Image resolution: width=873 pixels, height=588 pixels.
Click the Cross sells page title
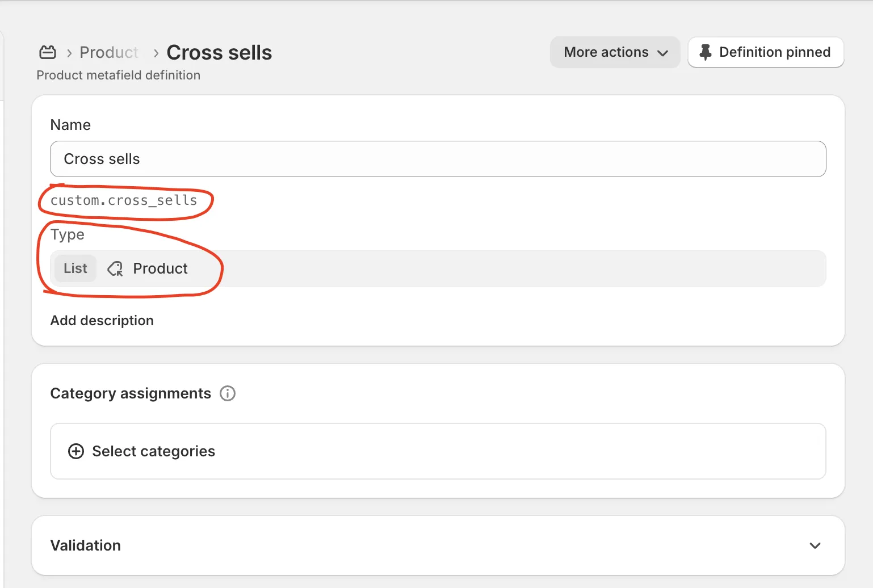point(219,52)
